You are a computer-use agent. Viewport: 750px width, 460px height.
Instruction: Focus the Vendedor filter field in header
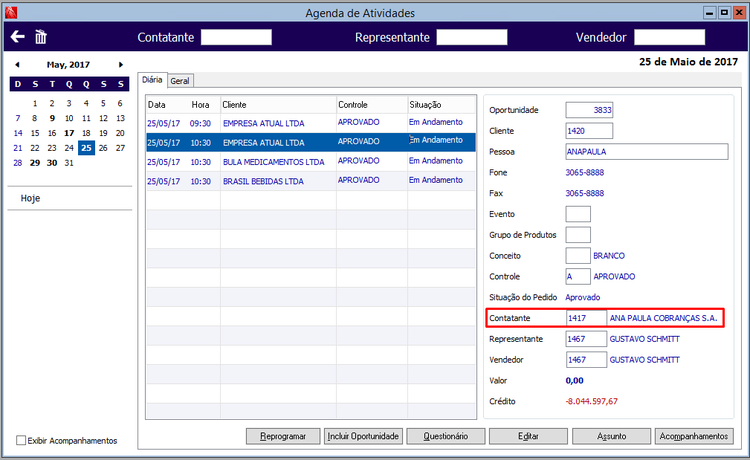(669, 37)
